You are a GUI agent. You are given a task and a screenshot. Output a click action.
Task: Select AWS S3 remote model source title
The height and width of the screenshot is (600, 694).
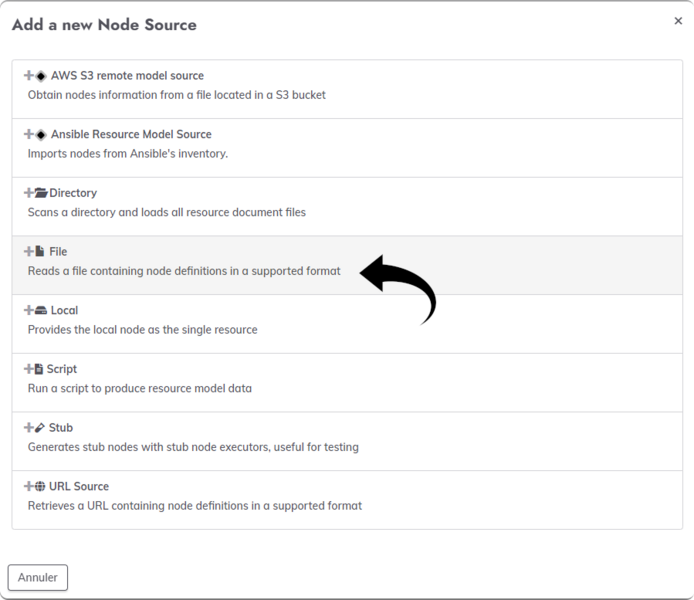click(x=127, y=76)
